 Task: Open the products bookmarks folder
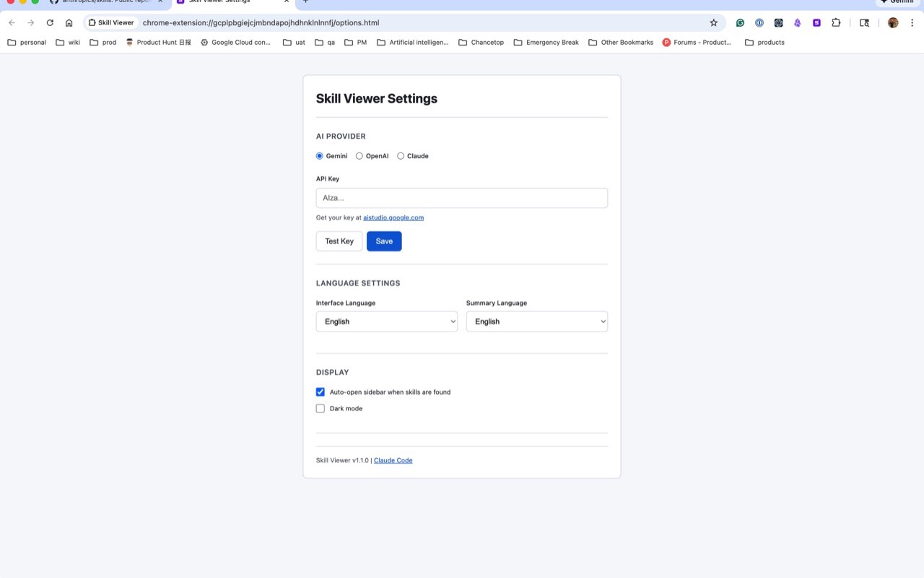(764, 43)
